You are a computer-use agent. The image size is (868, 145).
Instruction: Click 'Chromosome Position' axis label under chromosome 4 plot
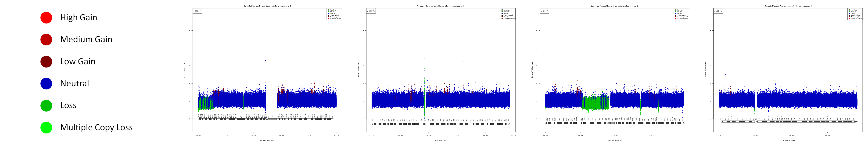[x=788, y=140]
